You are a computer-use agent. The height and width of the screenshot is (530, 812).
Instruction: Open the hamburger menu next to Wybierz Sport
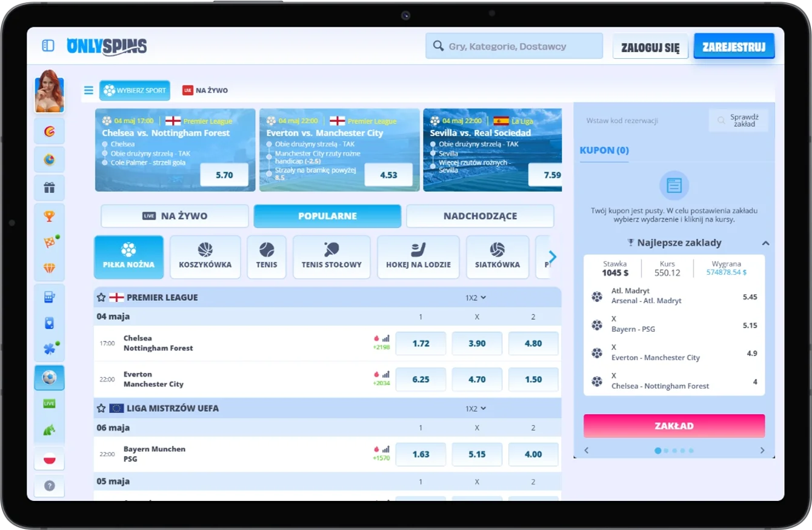click(89, 90)
